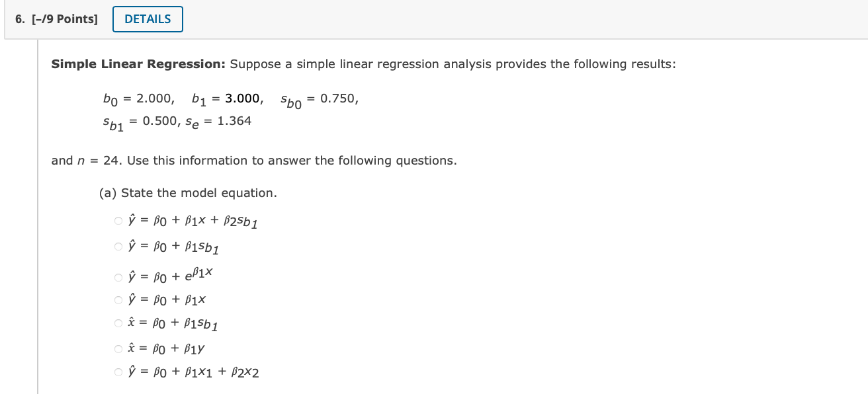Screen dimensions: 868x394
Task: Click the sb0 = 0.750 value
Action: [x=318, y=100]
